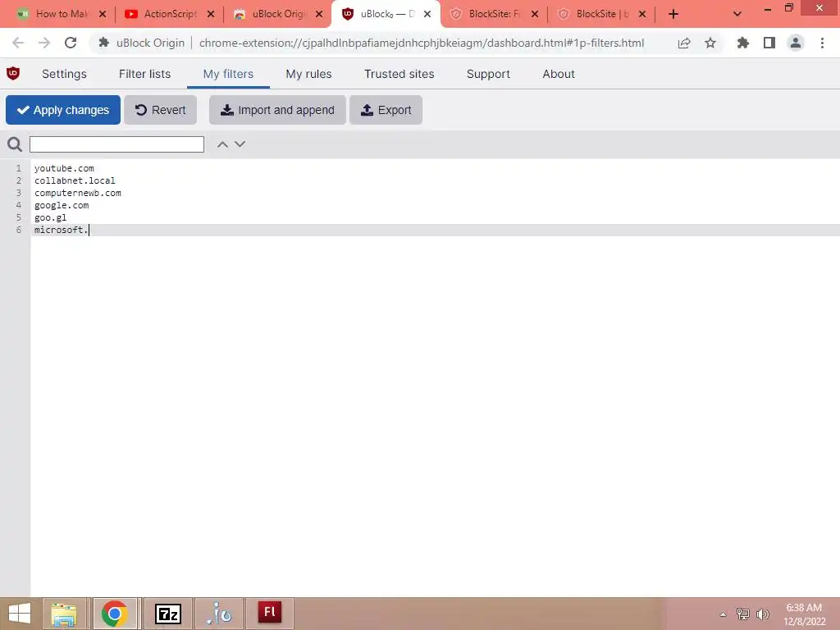This screenshot has height=630, width=840.
Task: Click the magnifier search icon
Action: point(15,144)
